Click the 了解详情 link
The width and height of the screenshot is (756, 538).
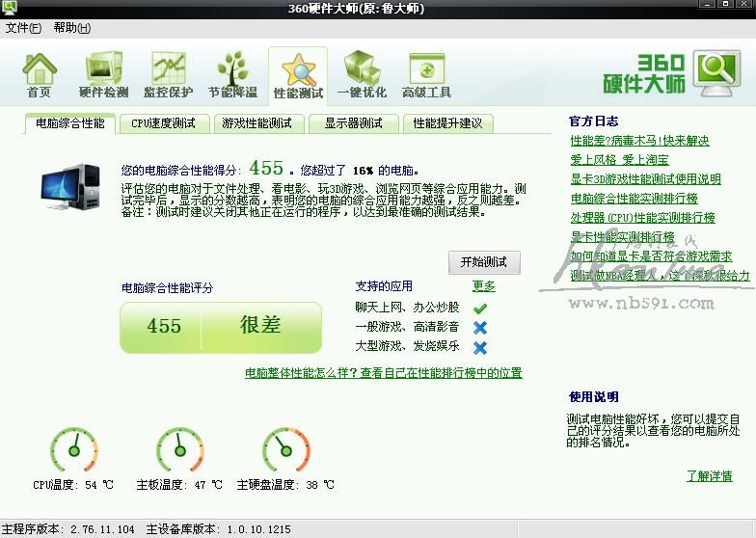pyautogui.click(x=709, y=476)
